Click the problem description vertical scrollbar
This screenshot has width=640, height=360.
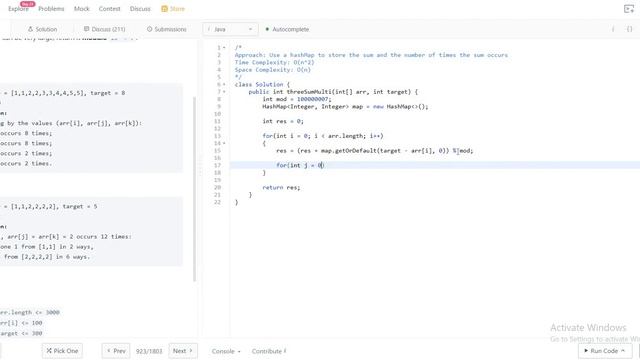pos(194,189)
